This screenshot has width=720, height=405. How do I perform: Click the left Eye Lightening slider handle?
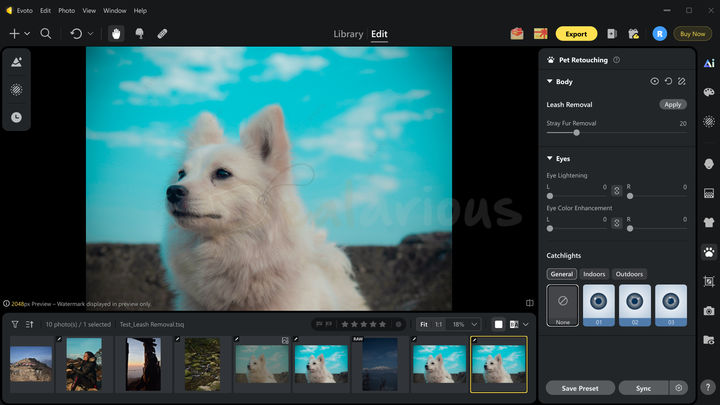(550, 196)
